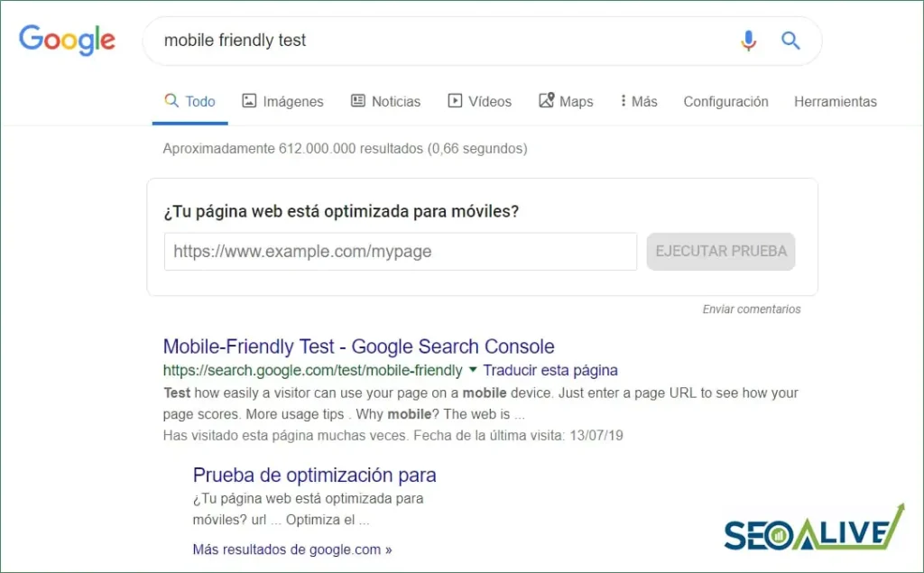924x573 pixels.
Task: Click the microphone voice search icon
Action: point(748,40)
